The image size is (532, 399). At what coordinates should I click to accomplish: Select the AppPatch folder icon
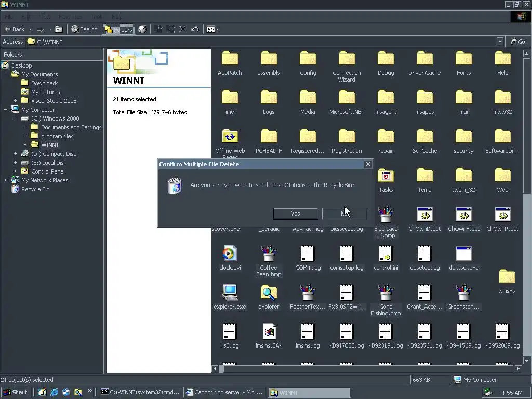pos(230,58)
